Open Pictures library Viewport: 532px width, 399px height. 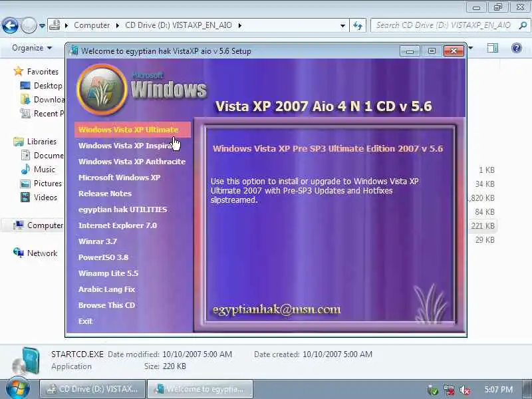click(47, 184)
